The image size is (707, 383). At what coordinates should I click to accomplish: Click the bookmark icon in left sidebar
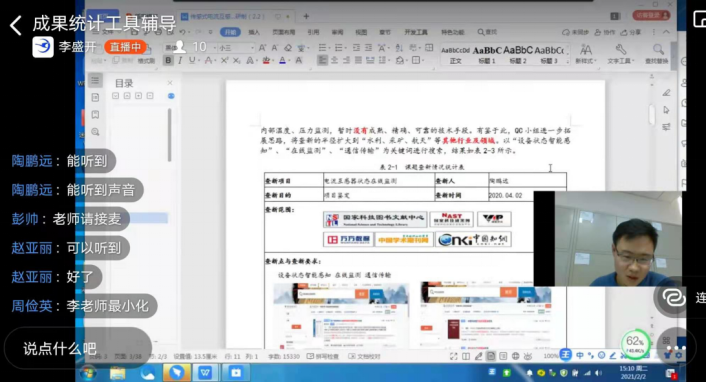[x=95, y=115]
